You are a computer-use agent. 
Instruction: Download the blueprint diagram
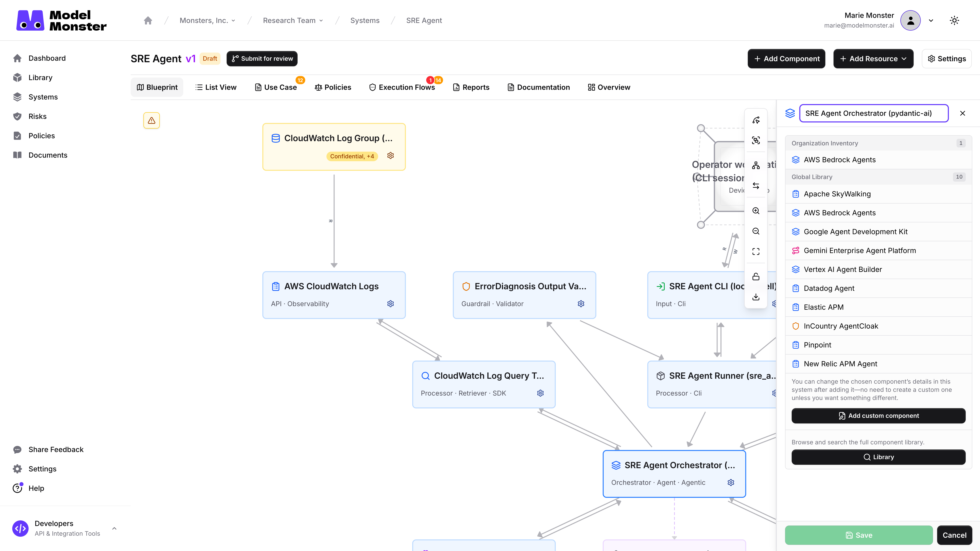coord(756,297)
